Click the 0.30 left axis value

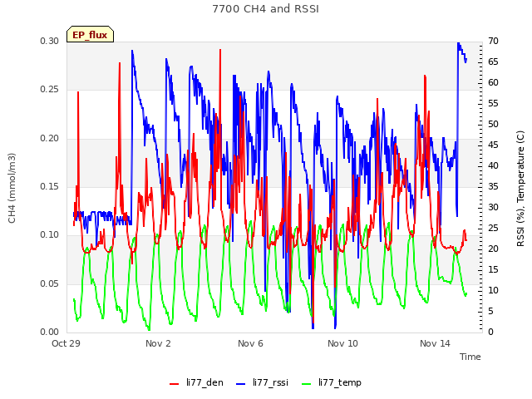click(50, 41)
